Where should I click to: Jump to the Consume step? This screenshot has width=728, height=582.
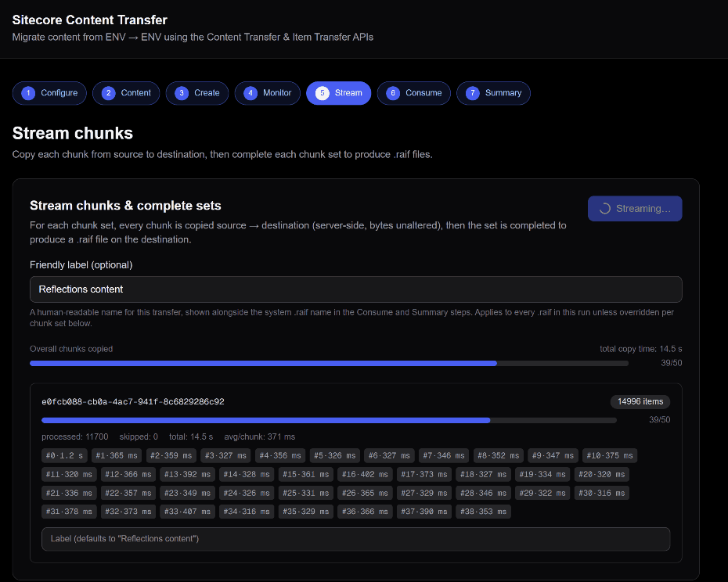413,93
